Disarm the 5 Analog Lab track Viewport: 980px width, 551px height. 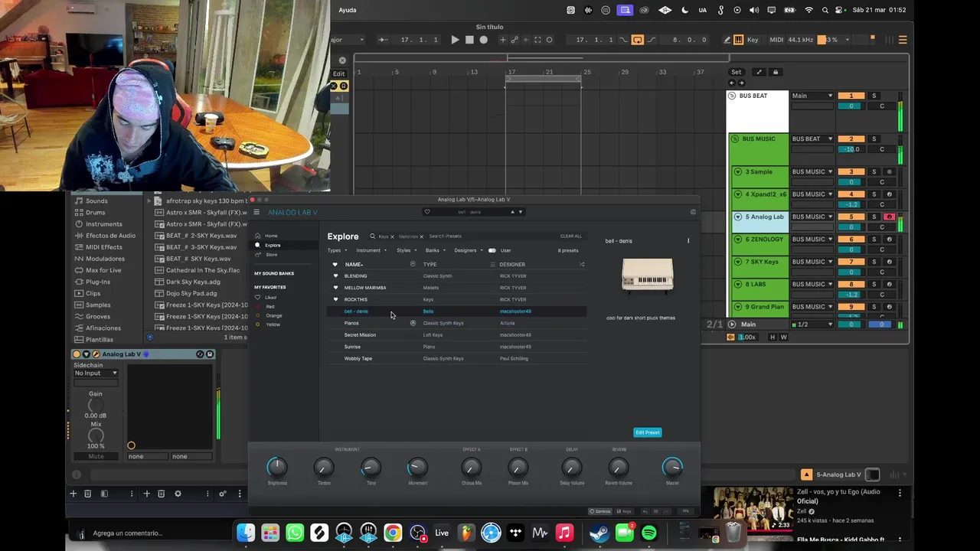coord(889,217)
